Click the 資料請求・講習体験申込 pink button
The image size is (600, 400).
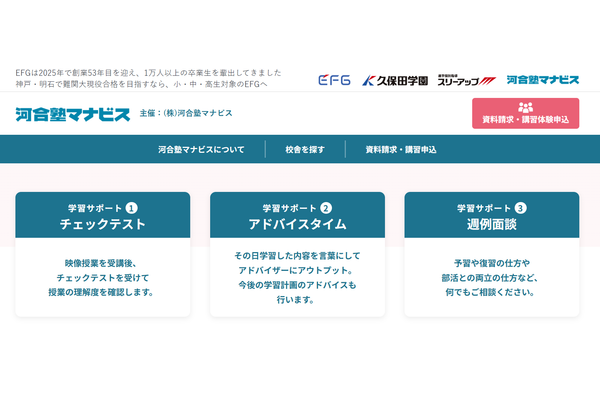tap(525, 113)
